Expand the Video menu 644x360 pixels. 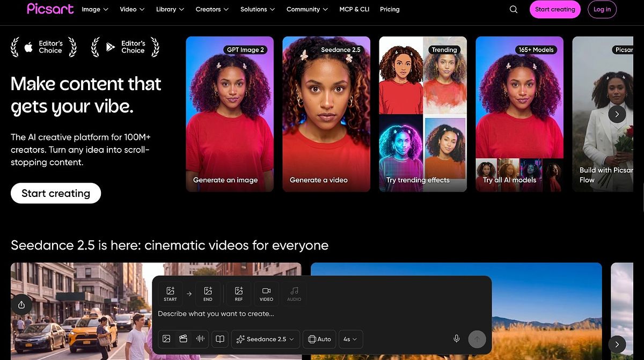coord(132,9)
